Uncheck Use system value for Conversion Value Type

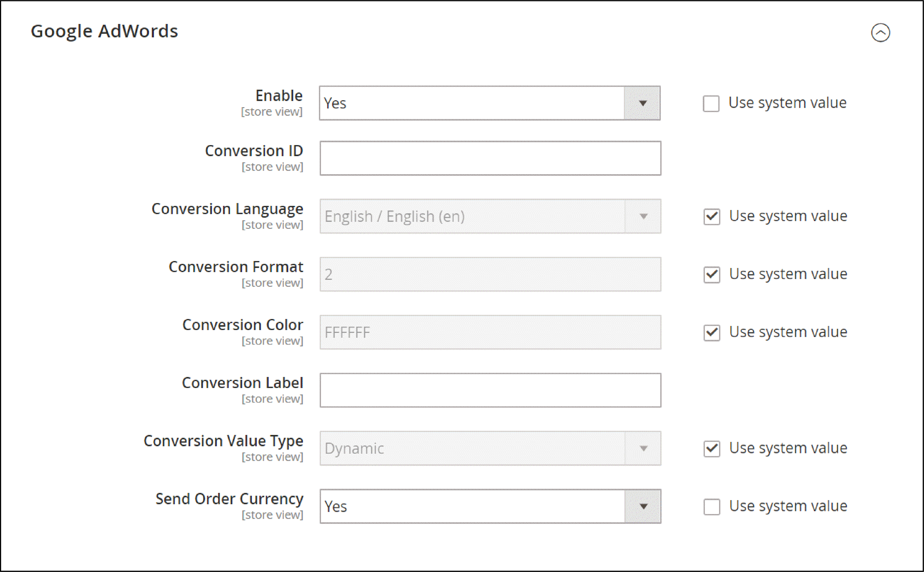(x=712, y=449)
